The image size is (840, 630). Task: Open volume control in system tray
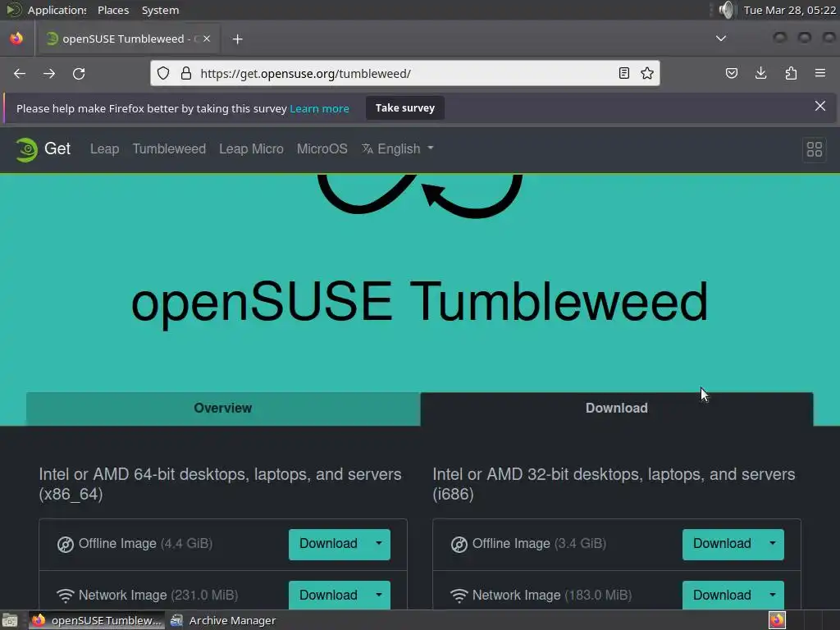coord(727,10)
